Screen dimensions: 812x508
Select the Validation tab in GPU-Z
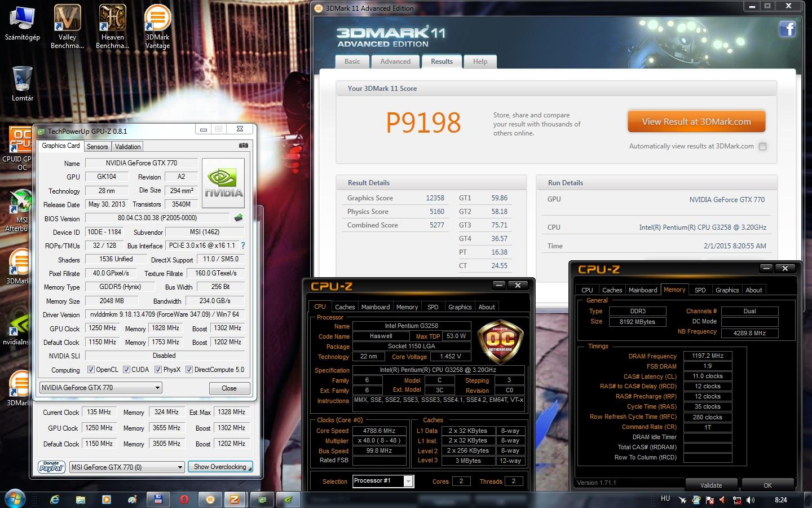[128, 147]
